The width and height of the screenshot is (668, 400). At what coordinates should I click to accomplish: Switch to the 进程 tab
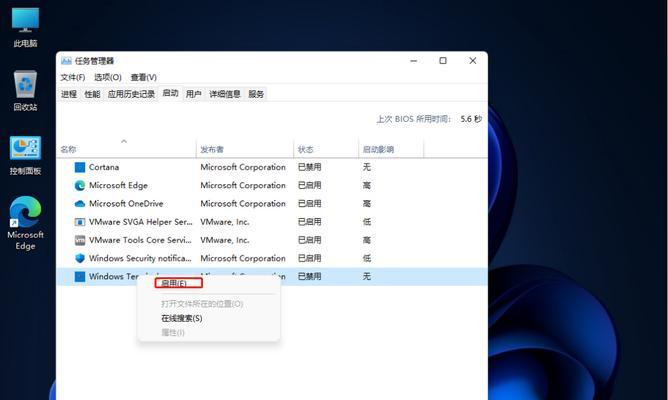69,94
